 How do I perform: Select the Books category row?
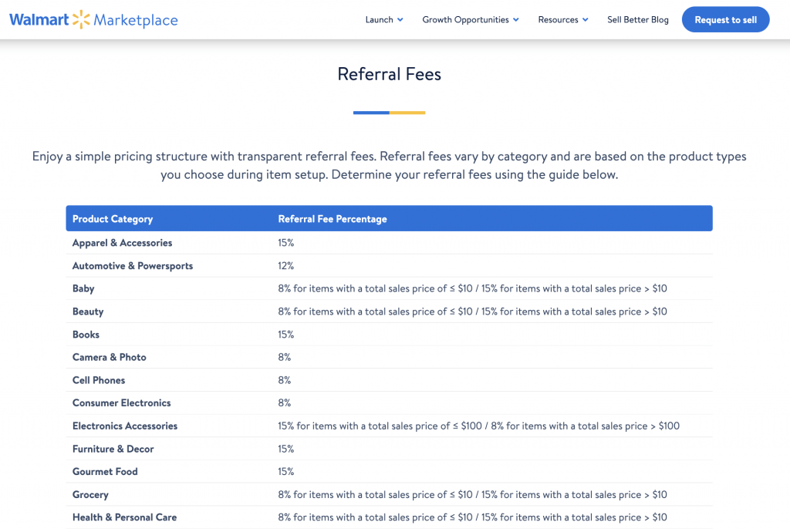[x=86, y=335]
